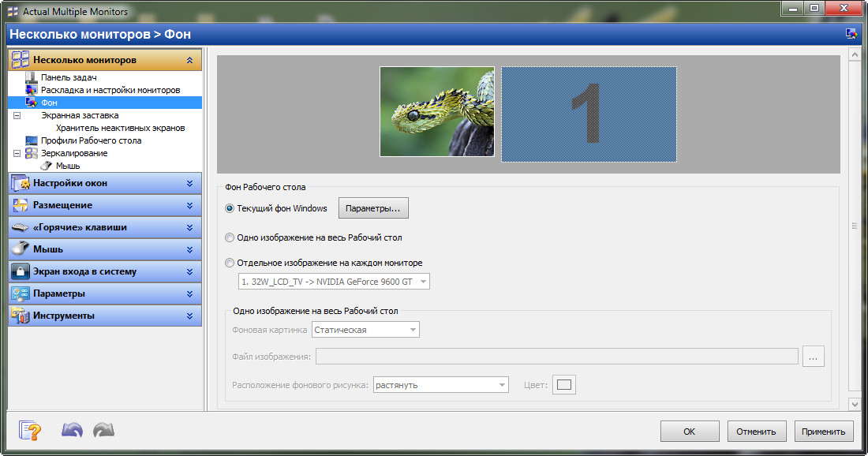Click the Несколько мониторов section icon
Viewport: 868px width, 456px height.
[21, 60]
